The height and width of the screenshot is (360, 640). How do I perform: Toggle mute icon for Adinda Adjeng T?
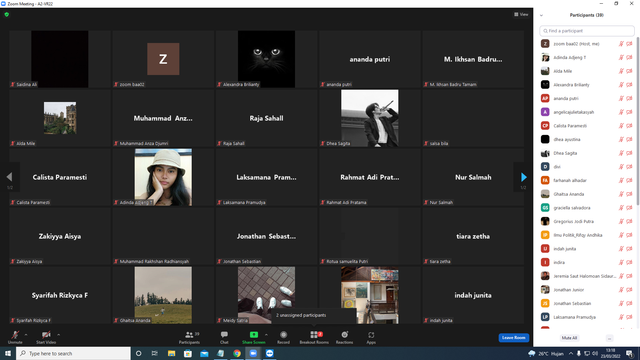coord(621,58)
